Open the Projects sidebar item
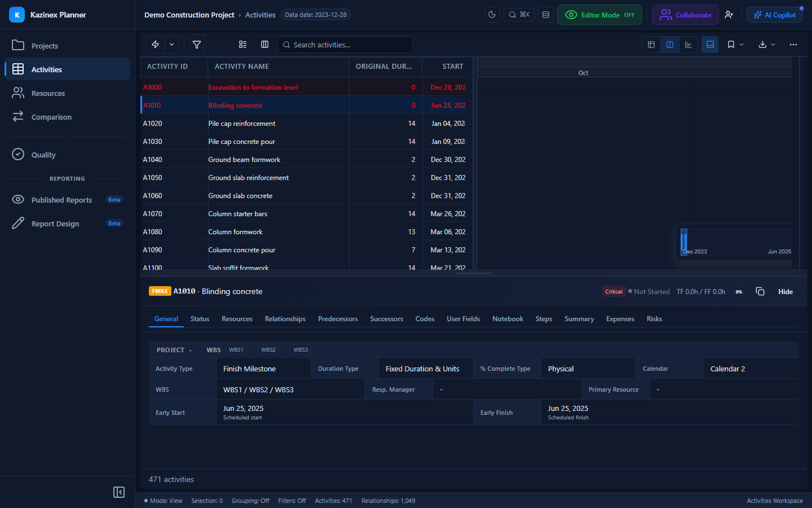The height and width of the screenshot is (508, 812). click(x=67, y=46)
